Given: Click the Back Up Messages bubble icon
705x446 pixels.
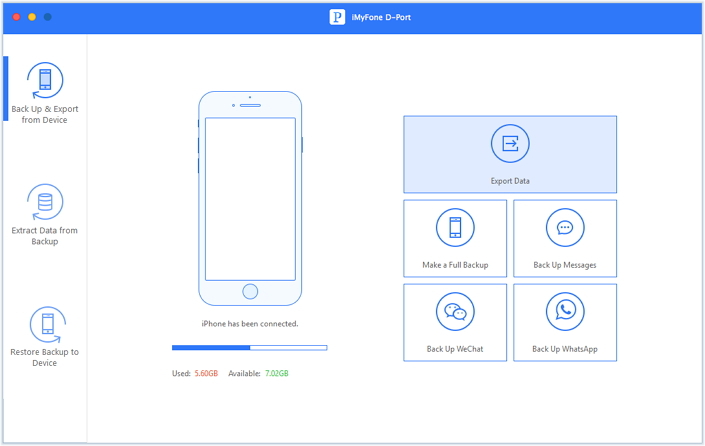Looking at the screenshot, I should click(565, 227).
